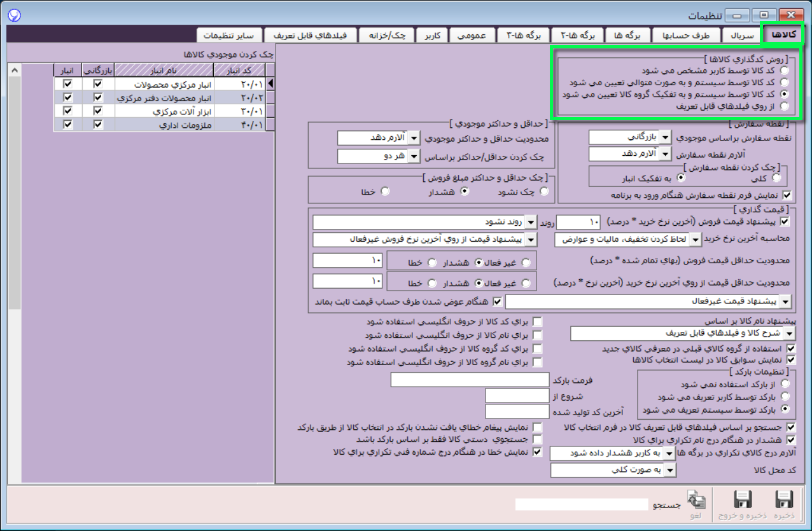Open the چک/خزانه tab
Screen dimensions: 812x531
pyautogui.click(x=386, y=36)
